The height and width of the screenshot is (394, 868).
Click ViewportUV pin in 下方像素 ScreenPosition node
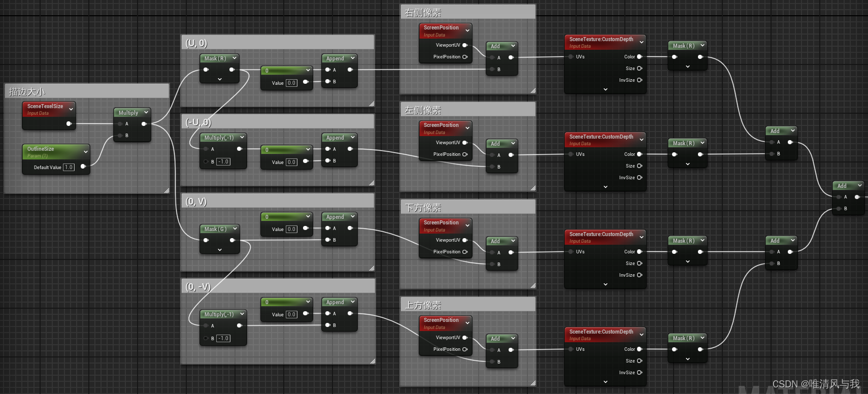point(464,240)
